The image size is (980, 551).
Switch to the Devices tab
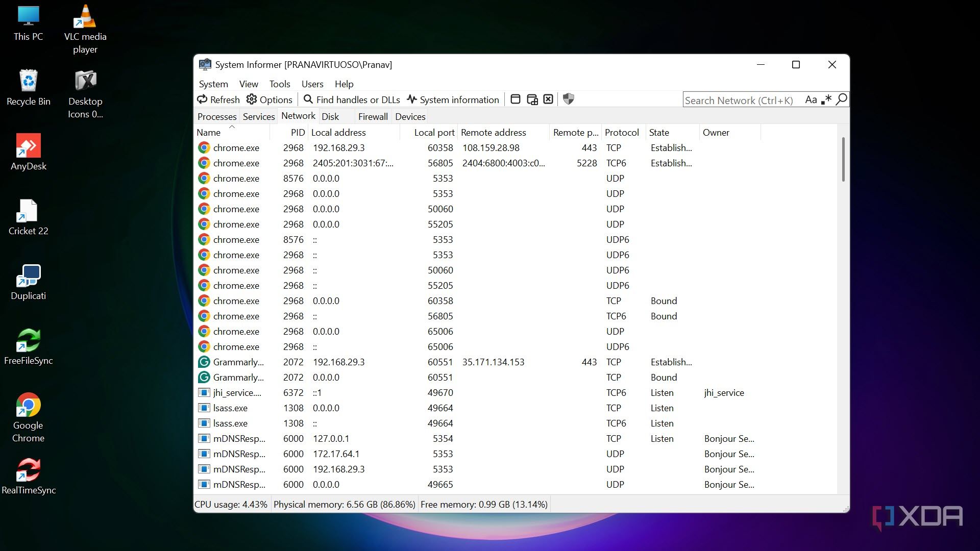pos(410,117)
